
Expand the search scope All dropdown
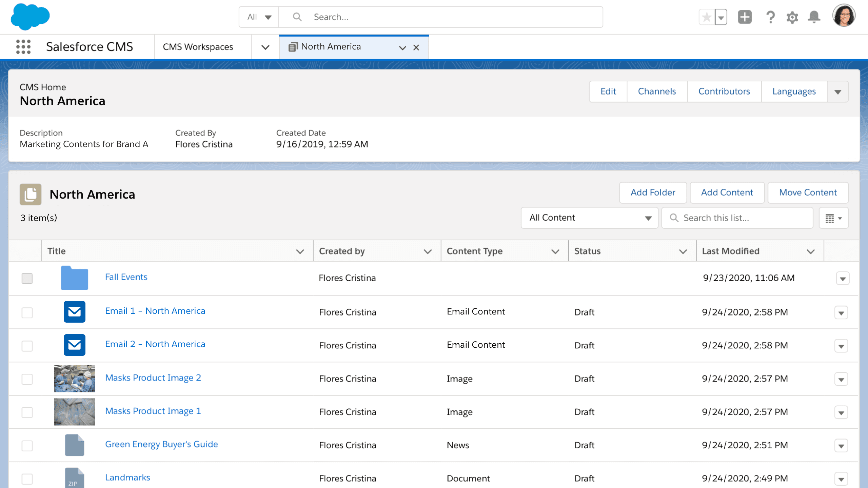click(x=259, y=17)
